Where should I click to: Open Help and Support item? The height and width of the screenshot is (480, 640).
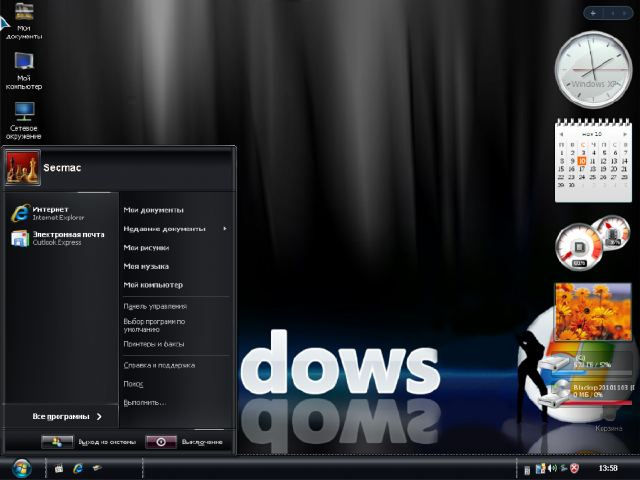pos(159,365)
